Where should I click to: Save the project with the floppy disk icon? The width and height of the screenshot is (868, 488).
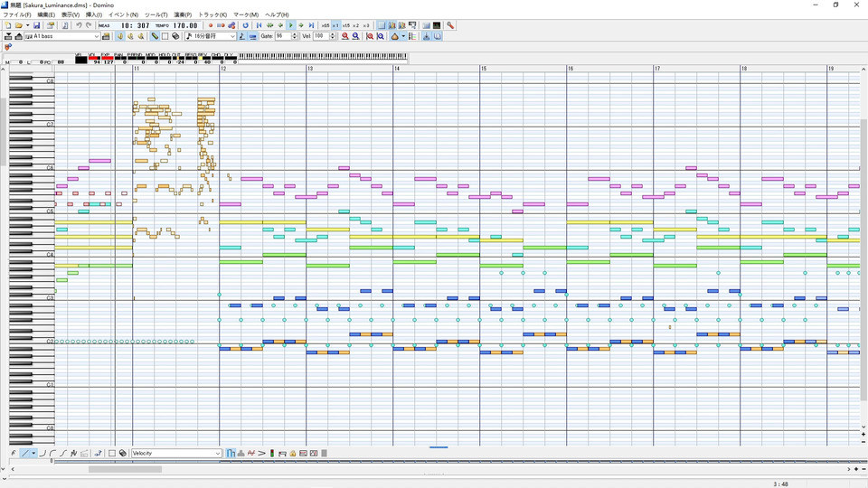coord(36,25)
